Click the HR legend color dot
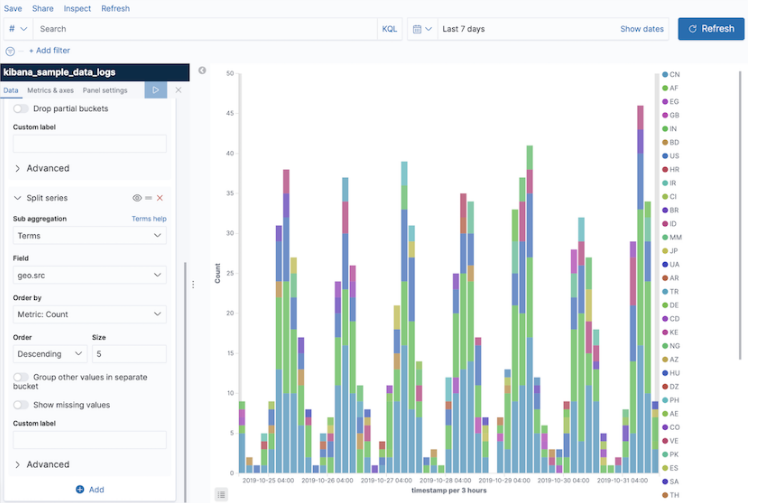This screenshot has height=503, width=760. click(665, 170)
